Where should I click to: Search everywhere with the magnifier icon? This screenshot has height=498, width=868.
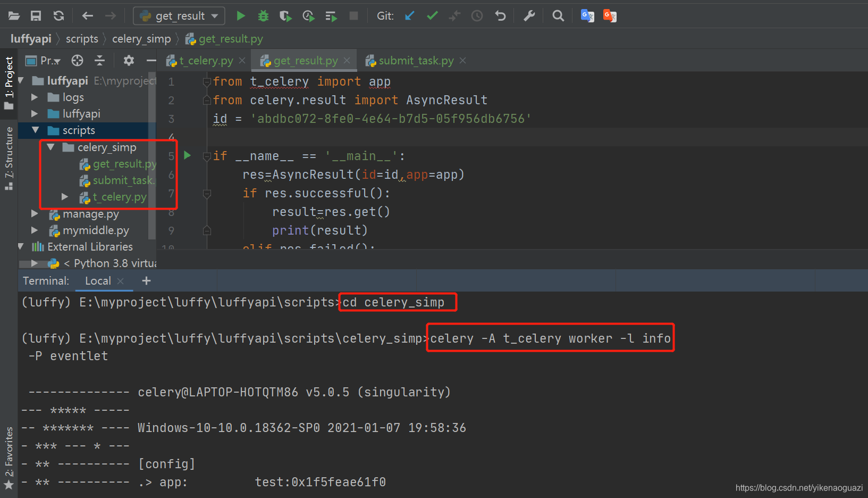click(x=558, y=16)
